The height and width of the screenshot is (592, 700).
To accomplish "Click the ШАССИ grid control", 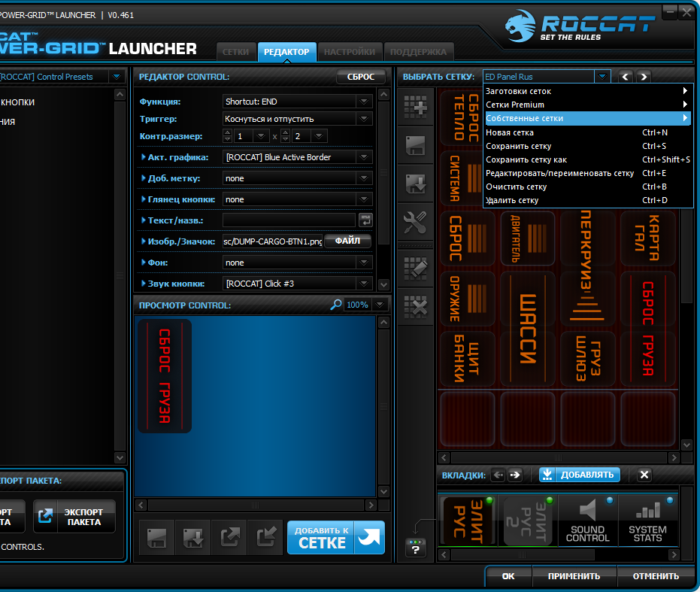I will (528, 329).
